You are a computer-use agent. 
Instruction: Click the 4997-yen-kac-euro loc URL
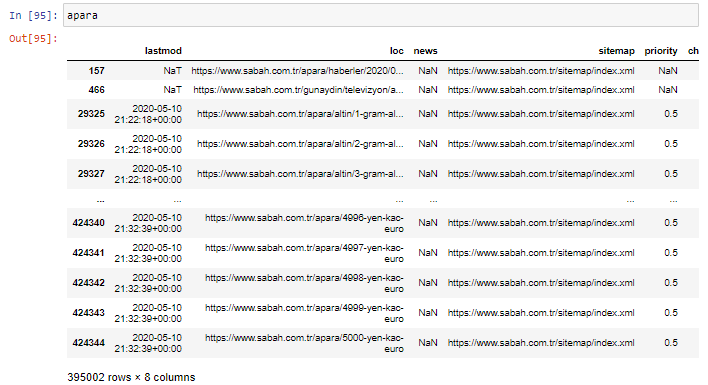coord(304,253)
